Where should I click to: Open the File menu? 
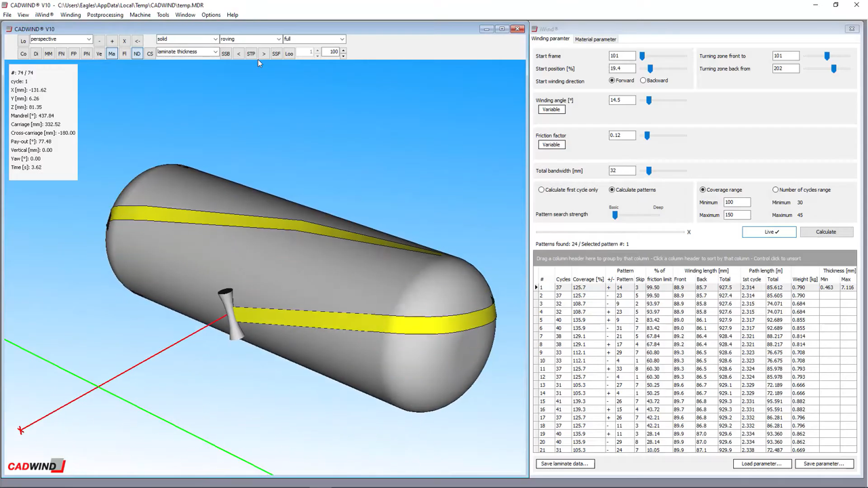pos(7,15)
